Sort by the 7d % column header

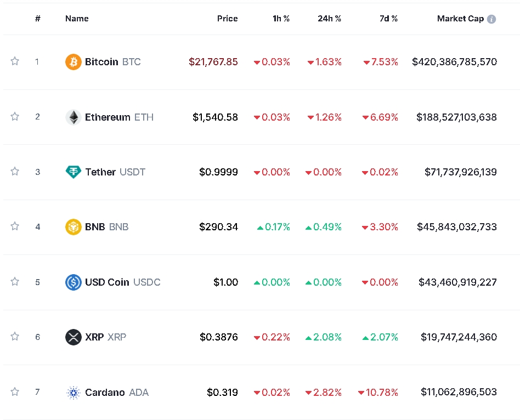coord(388,19)
